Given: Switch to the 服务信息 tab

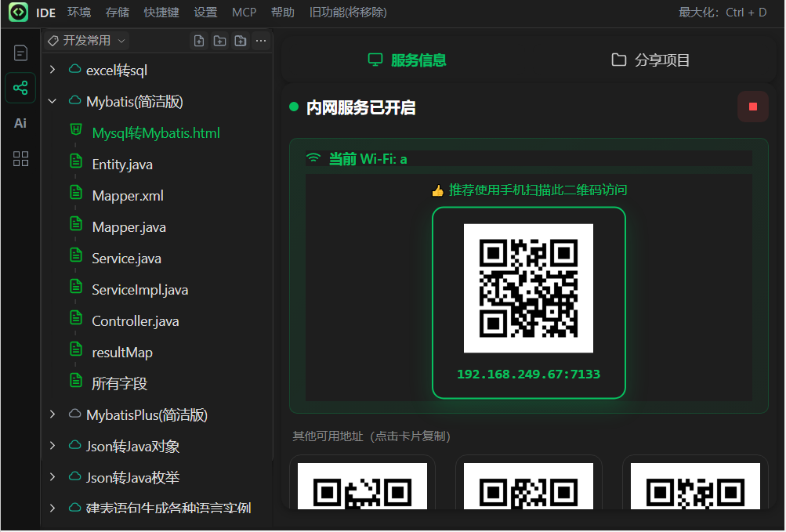Looking at the screenshot, I should click(407, 60).
